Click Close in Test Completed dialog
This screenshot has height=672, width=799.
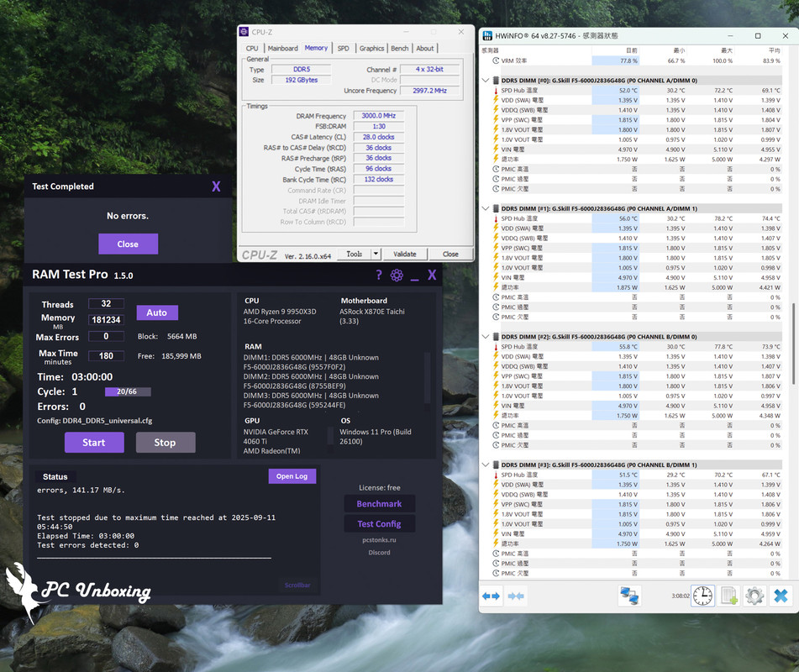point(128,244)
